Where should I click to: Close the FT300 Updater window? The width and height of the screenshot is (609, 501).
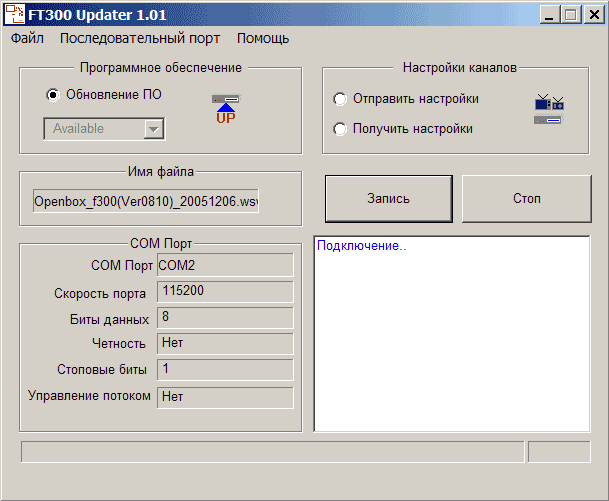coord(594,15)
